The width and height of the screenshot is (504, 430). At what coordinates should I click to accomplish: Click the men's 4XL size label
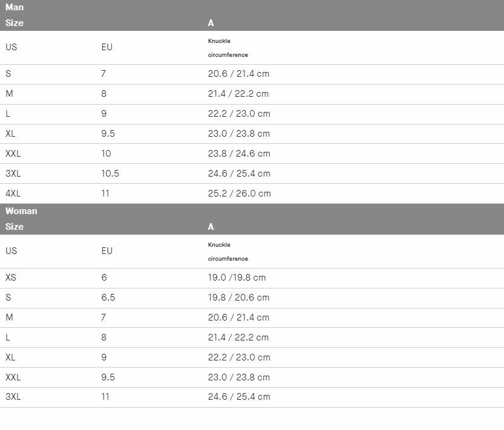point(13,194)
